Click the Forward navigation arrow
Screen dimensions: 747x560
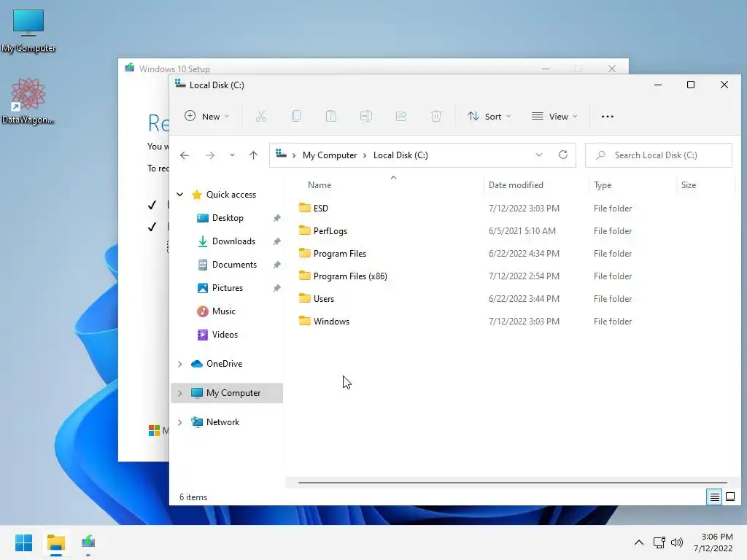point(209,155)
